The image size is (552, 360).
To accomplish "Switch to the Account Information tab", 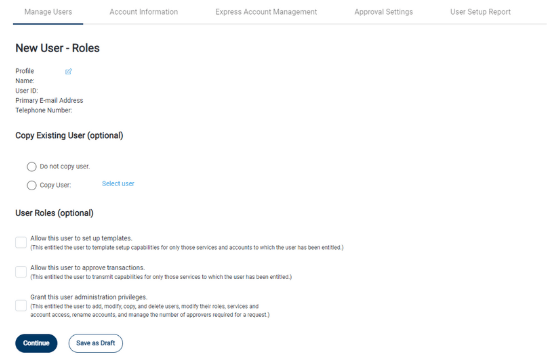I will point(144,12).
